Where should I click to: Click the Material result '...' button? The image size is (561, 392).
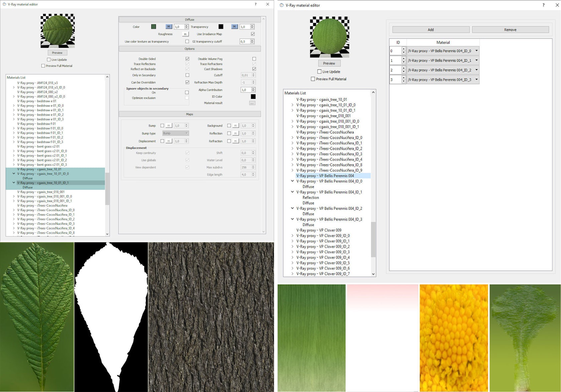tap(252, 103)
